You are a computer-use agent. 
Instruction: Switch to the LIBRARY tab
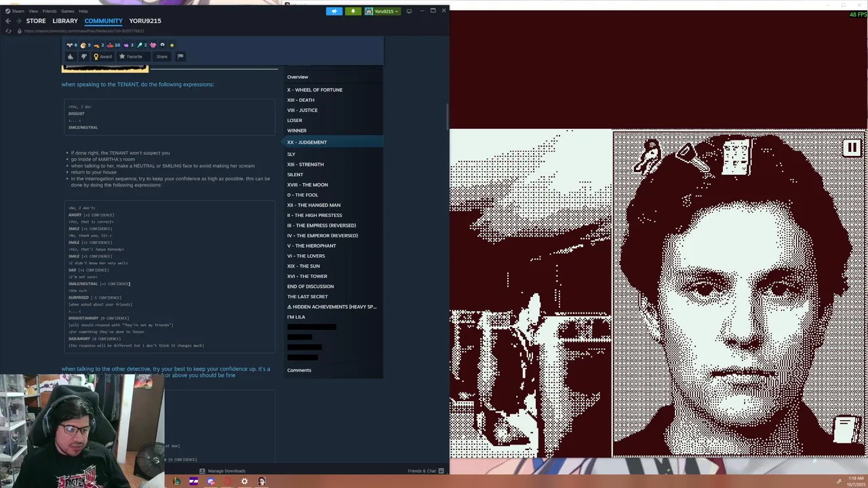tap(65, 21)
